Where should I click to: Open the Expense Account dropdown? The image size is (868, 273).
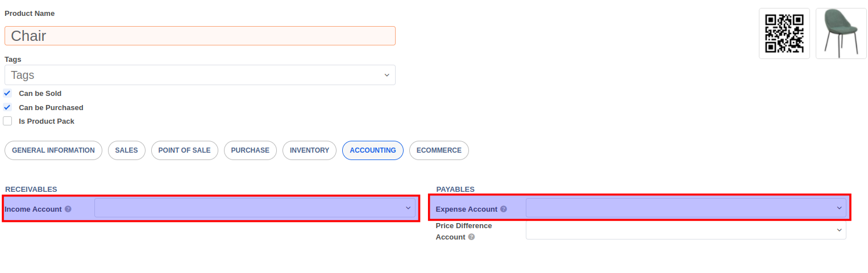[686, 208]
